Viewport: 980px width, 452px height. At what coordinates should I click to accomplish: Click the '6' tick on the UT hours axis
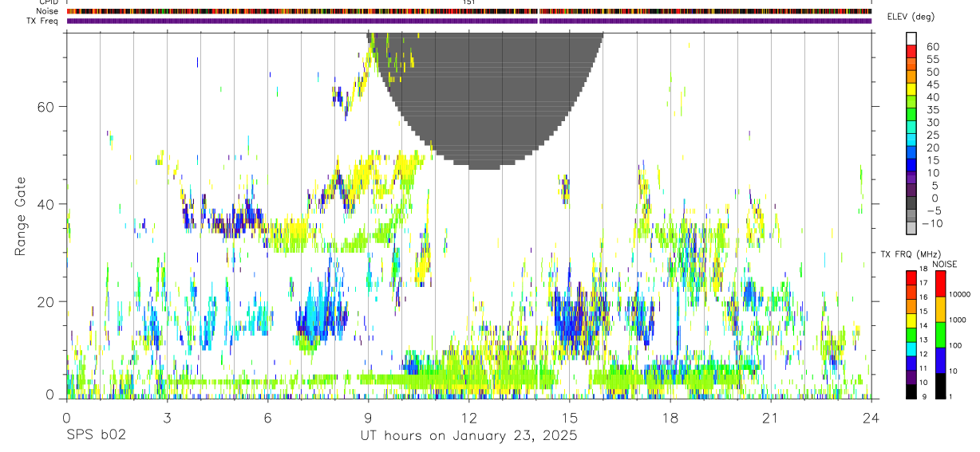(267, 419)
